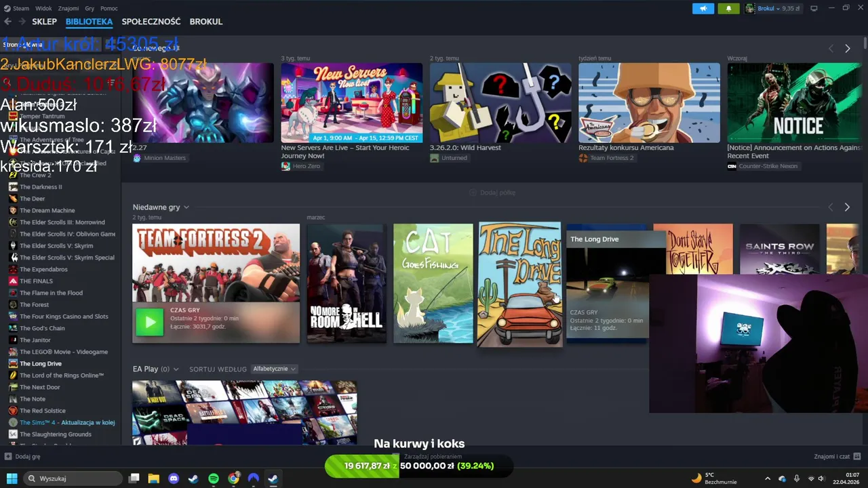The height and width of the screenshot is (488, 868).
Task: Open the Don't Starve Together cover
Action: pos(693,249)
